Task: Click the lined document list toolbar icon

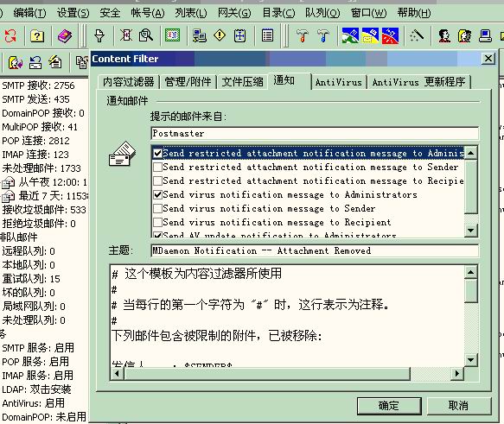Action: [x=267, y=35]
